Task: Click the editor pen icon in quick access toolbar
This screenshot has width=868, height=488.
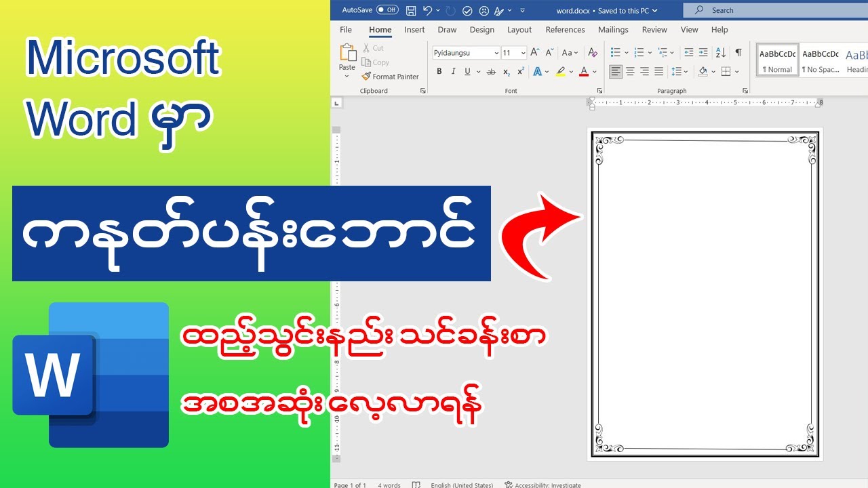Action: pyautogui.click(x=500, y=11)
